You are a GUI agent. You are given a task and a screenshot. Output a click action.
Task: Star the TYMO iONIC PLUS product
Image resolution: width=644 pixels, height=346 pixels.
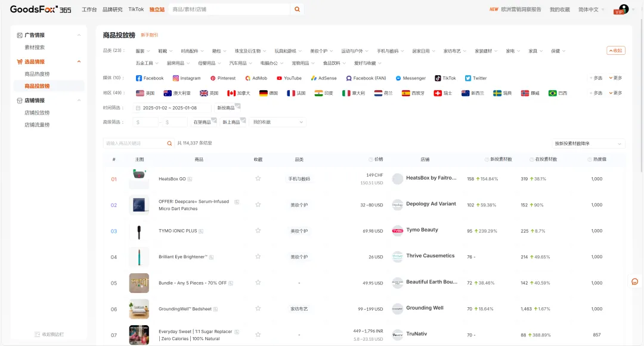coord(258,230)
